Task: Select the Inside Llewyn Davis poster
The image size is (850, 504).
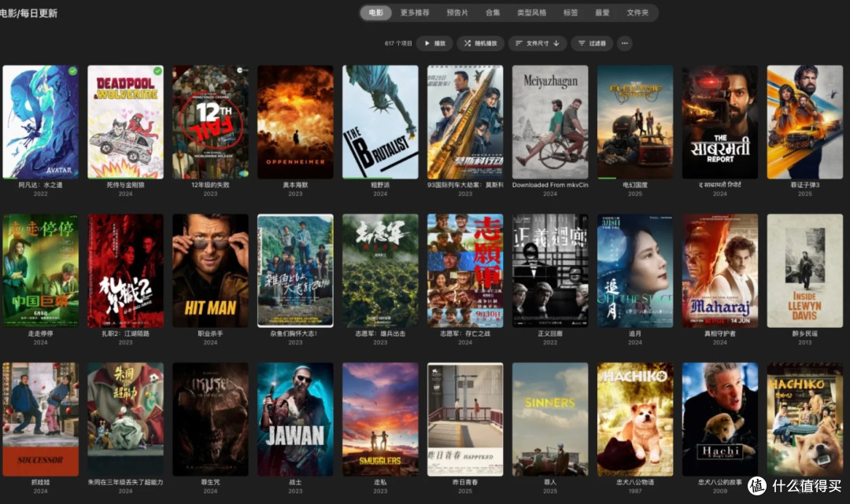Action: pyautogui.click(x=805, y=270)
